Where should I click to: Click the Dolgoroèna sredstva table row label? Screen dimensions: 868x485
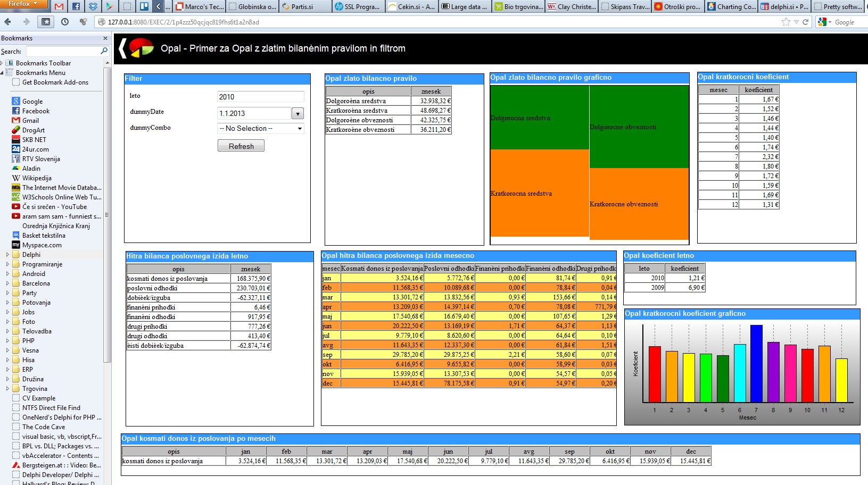(x=368, y=101)
